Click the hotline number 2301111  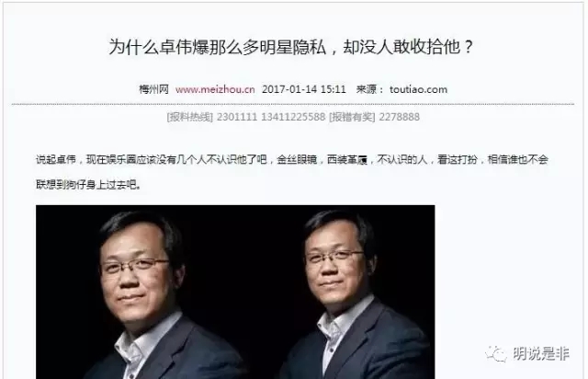[237, 117]
